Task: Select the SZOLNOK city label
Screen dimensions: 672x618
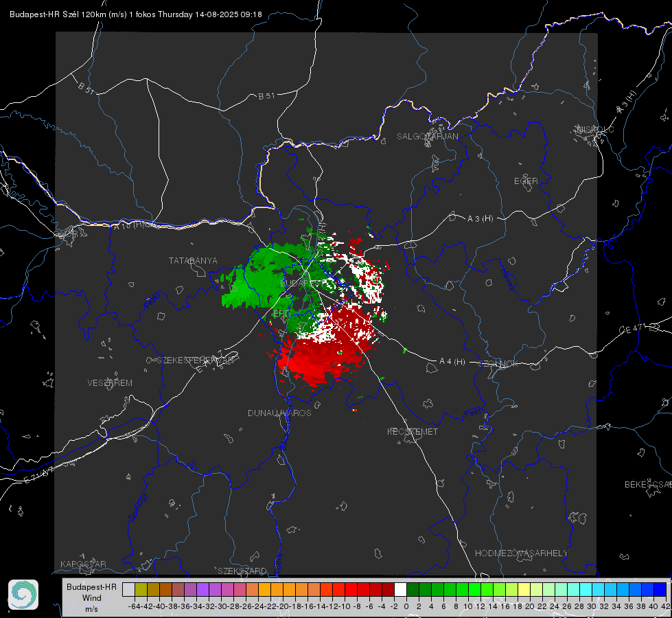Action: 498,364
